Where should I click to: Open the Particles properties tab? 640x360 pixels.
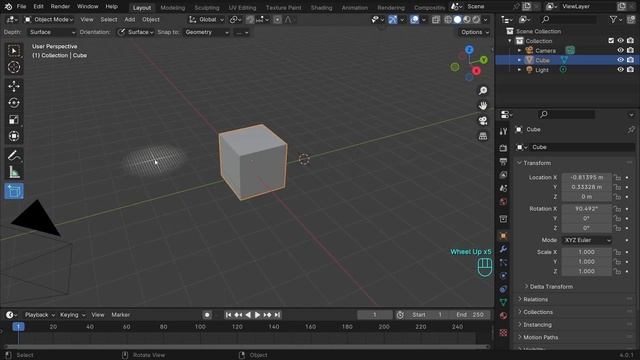point(503,262)
